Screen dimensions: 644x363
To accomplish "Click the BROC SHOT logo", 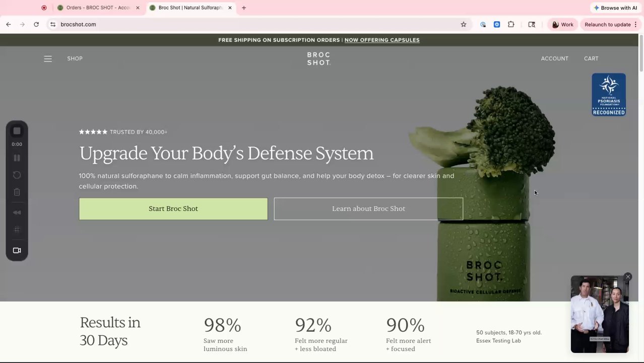I will coord(318,58).
